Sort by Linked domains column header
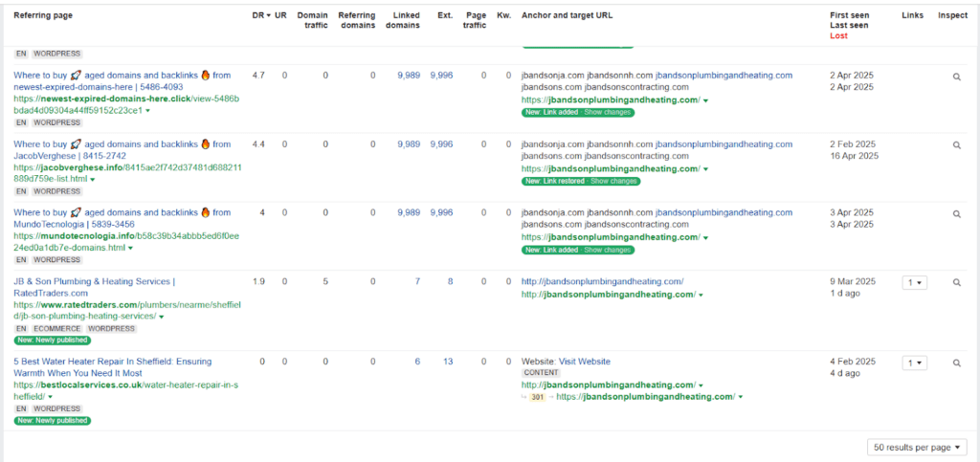Viewport: 980px width, 462px height. tap(403, 20)
